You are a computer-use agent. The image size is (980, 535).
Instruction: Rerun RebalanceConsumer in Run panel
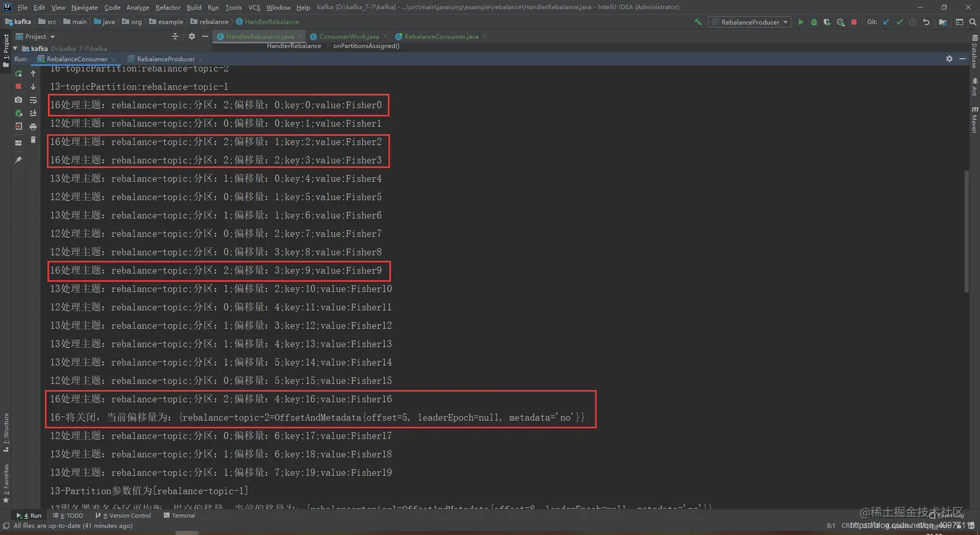click(18, 73)
